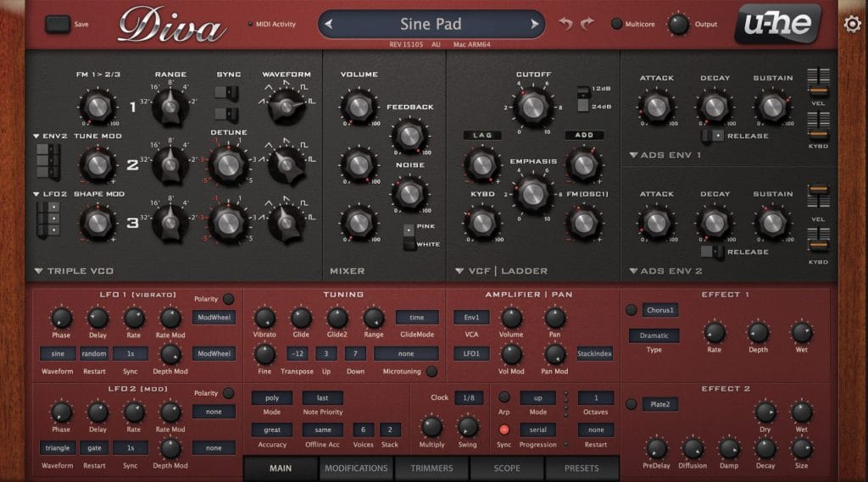This screenshot has width=868, height=482.
Task: Click the Sine Pad preset name display
Action: click(x=431, y=24)
